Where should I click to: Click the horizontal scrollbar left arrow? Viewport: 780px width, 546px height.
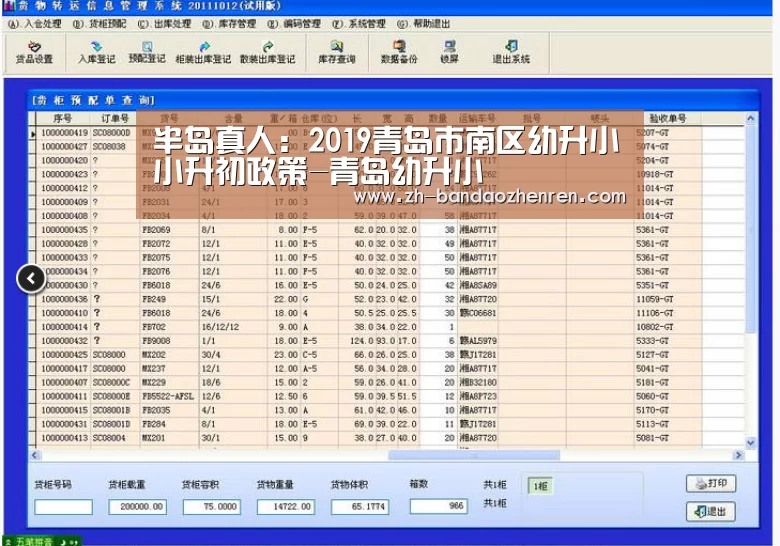tap(34, 455)
